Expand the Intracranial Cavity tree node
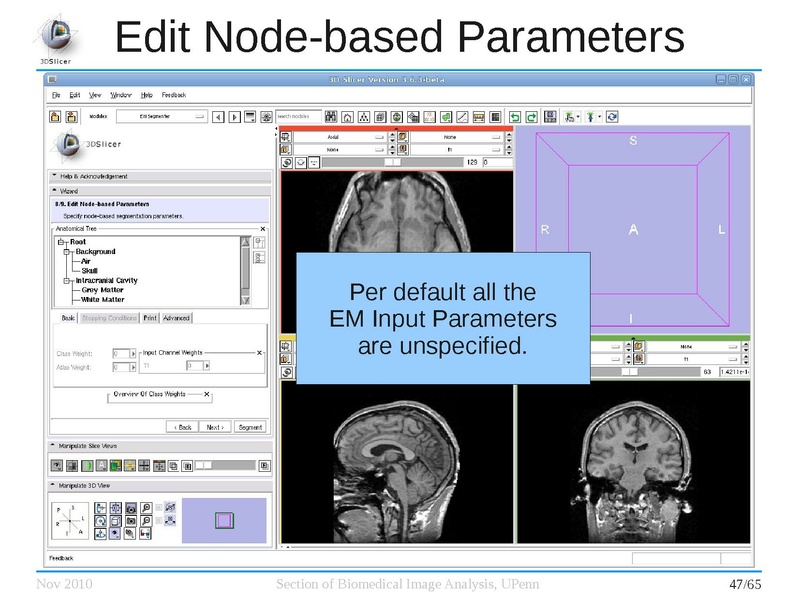The height and width of the screenshot is (600, 800). (x=66, y=281)
